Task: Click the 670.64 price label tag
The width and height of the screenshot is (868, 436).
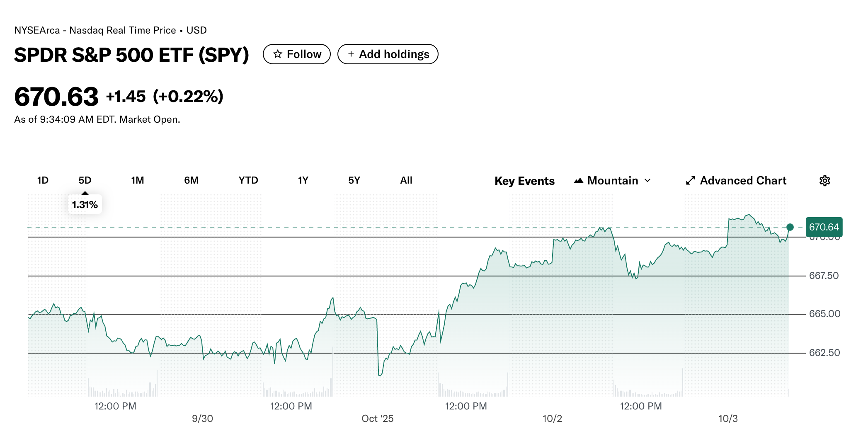Action: tap(824, 227)
